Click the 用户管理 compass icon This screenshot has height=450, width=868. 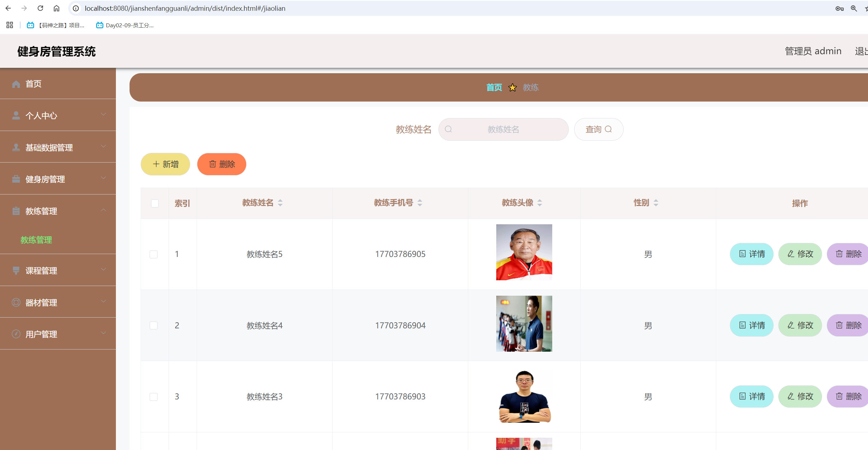pyautogui.click(x=16, y=334)
